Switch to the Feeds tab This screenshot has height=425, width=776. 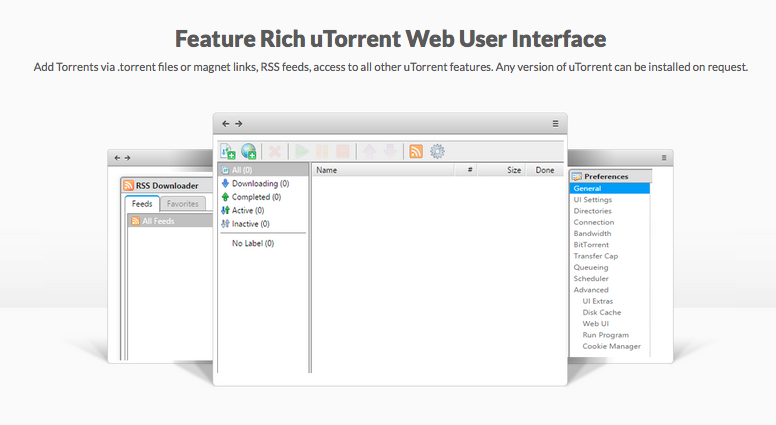[x=142, y=204]
